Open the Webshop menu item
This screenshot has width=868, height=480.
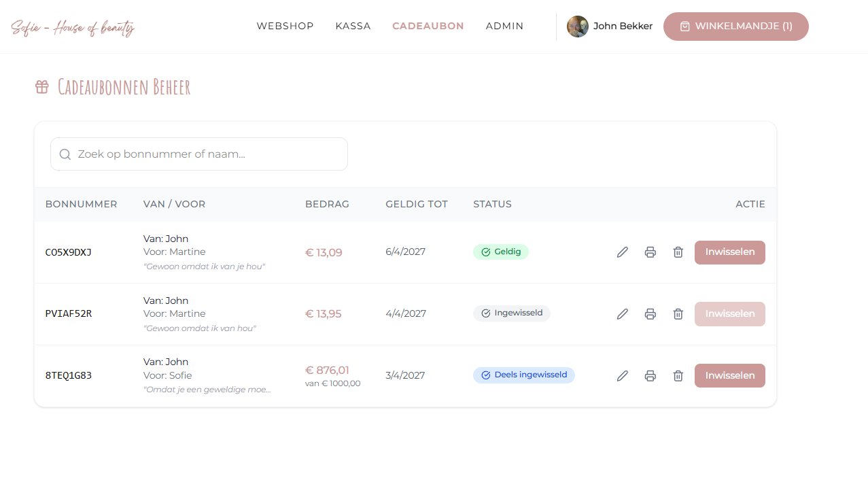point(285,26)
